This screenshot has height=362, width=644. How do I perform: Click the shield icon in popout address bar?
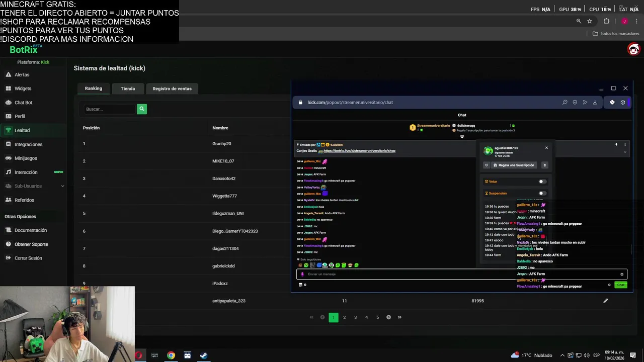[x=575, y=102]
